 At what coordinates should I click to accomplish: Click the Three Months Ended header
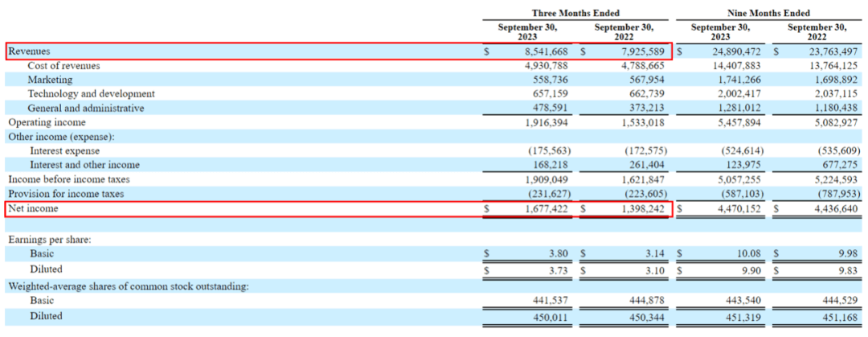(x=577, y=13)
